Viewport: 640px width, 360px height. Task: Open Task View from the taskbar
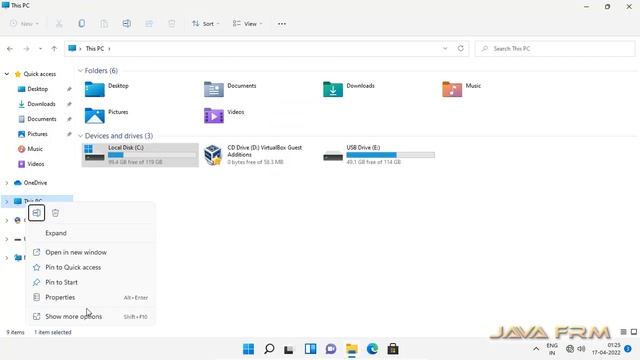coord(289,349)
